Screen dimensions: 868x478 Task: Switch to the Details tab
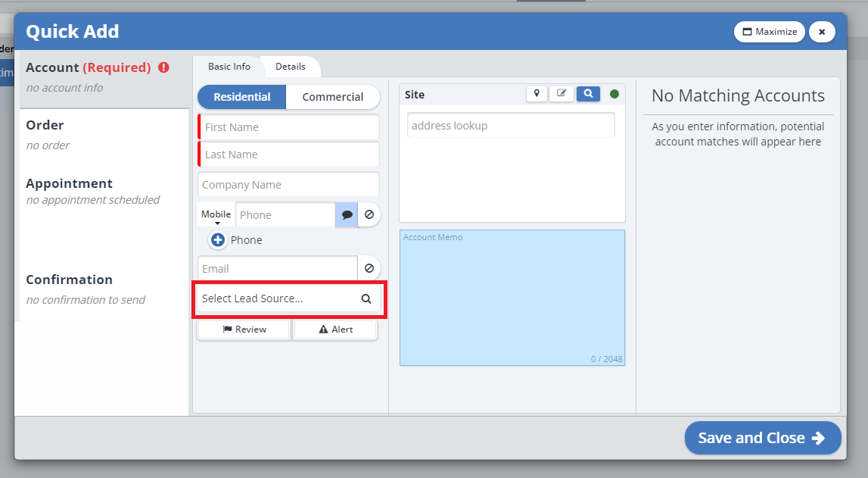point(291,67)
